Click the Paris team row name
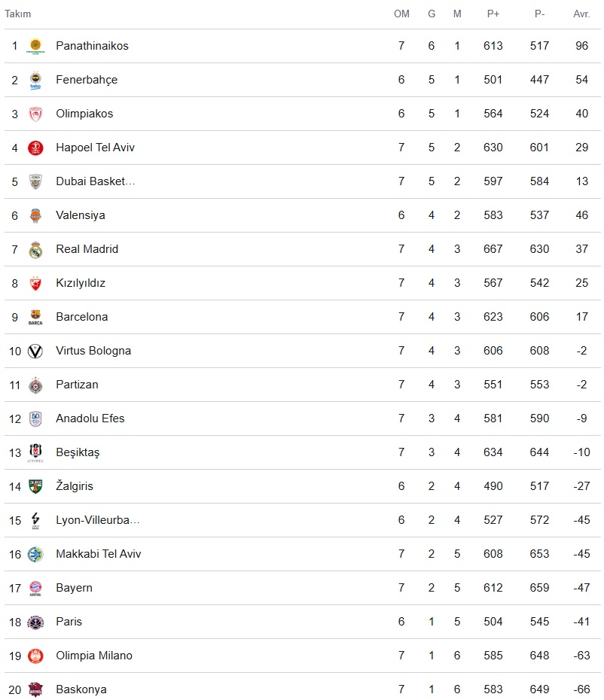Screen dimensions: 604x700 tap(69, 622)
